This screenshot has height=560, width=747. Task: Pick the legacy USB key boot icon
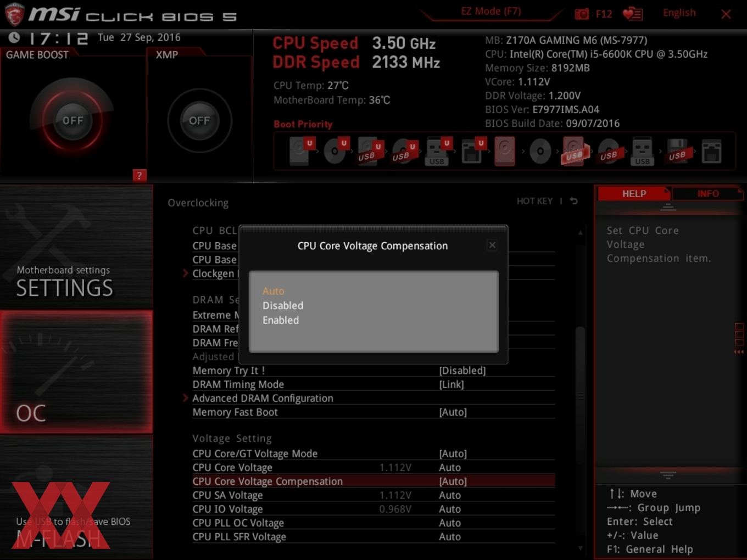click(x=643, y=151)
